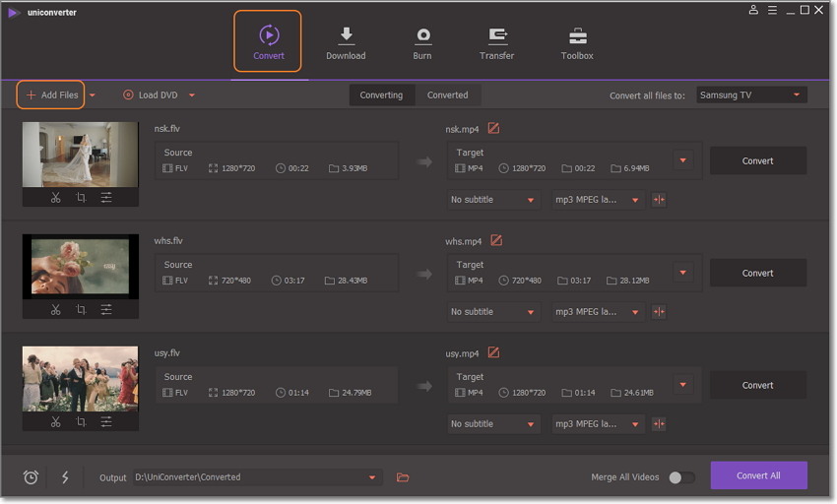Screen dimensions: 837x504
Task: Add audio track icon beside usy.mp4 audio
Action: tap(659, 424)
